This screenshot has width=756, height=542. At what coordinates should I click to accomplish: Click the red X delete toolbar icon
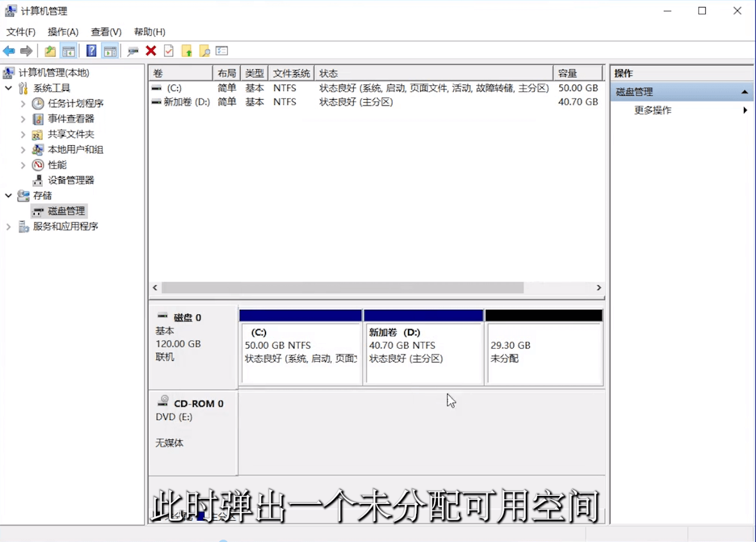tap(151, 51)
